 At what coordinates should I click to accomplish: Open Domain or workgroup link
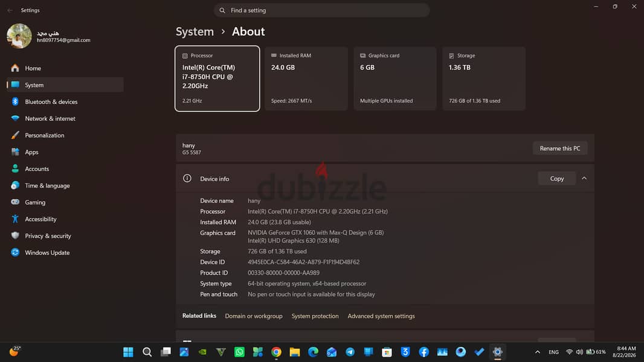[253, 316]
